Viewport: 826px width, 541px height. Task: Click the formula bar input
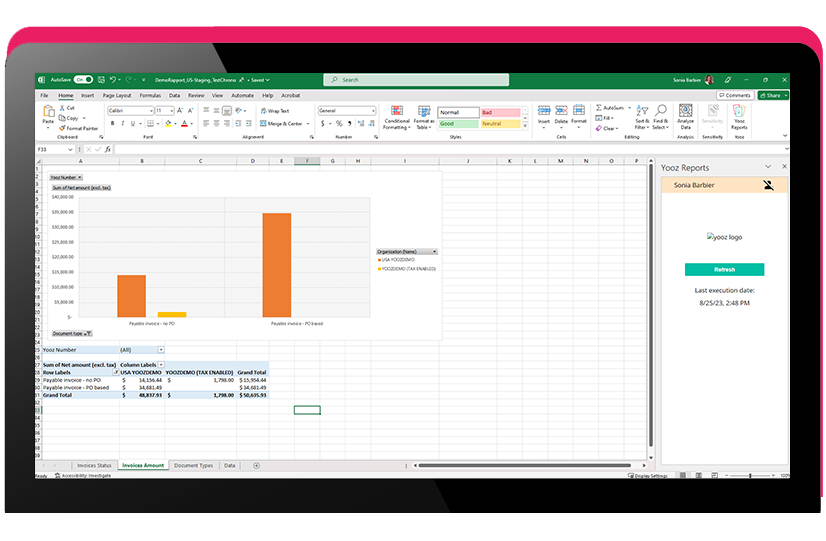(449, 149)
